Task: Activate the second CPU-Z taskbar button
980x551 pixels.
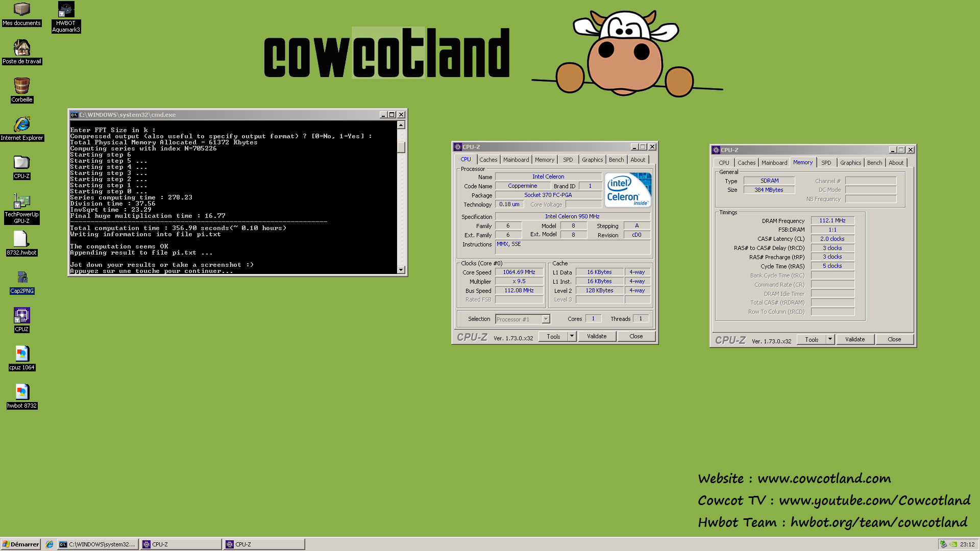Action: 264,544
